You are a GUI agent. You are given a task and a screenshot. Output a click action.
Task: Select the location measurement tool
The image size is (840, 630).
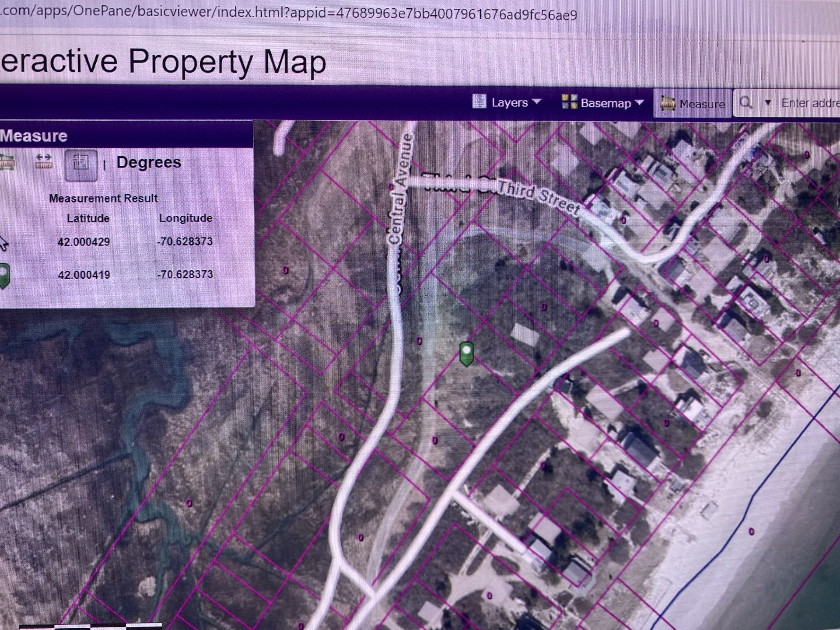click(81, 165)
